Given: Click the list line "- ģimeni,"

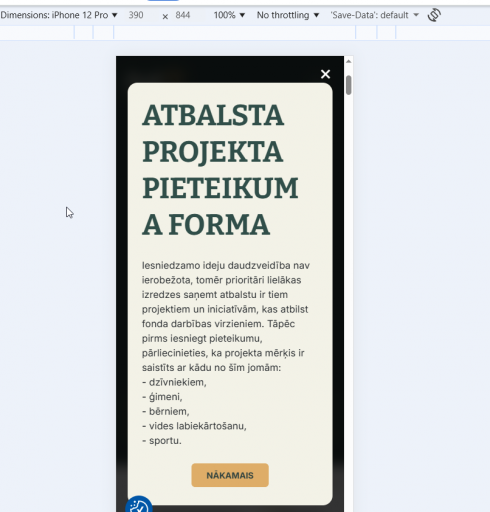Looking at the screenshot, I should [162, 397].
